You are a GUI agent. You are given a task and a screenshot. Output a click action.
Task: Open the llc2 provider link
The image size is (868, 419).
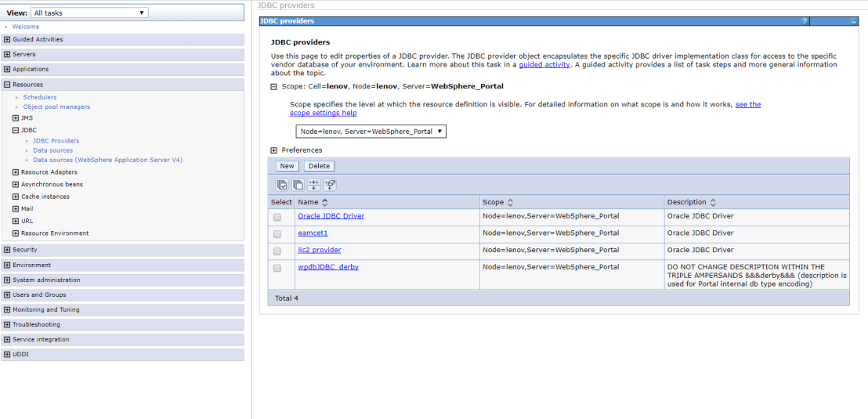tap(319, 251)
